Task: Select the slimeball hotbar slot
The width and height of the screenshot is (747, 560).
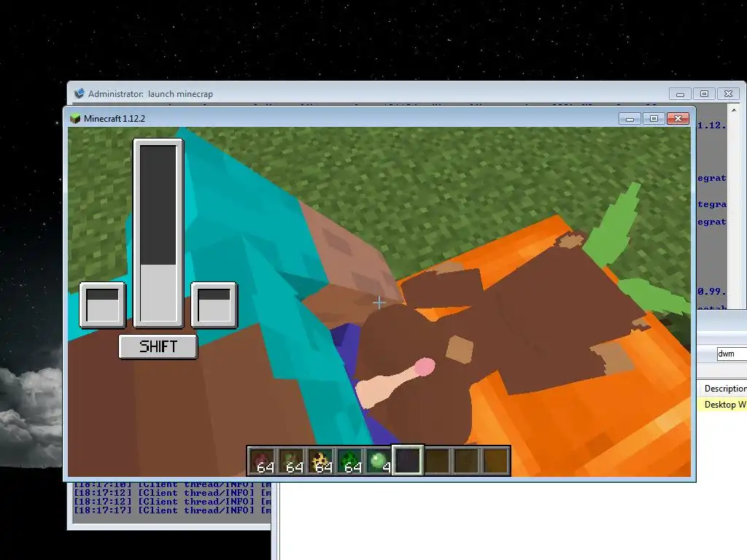Action: point(379,461)
